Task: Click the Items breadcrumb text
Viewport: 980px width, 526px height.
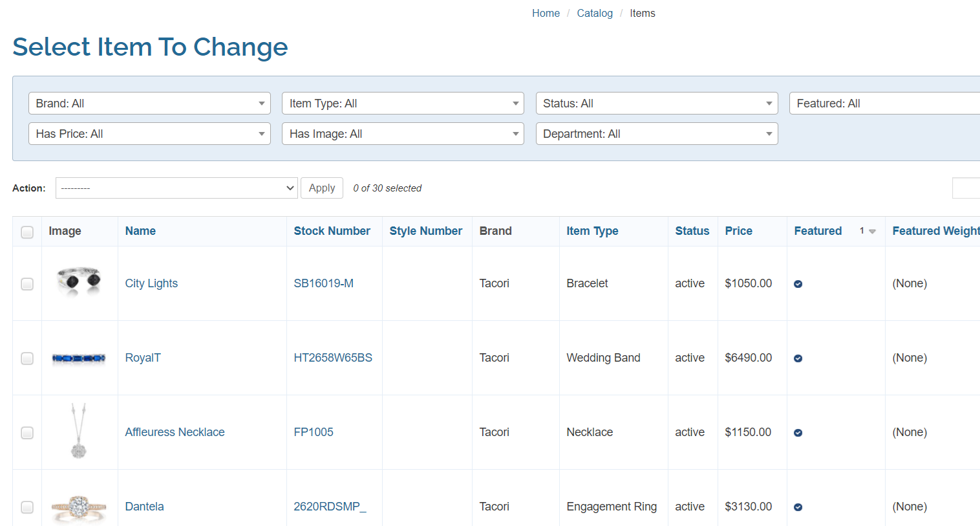Action: coord(643,13)
